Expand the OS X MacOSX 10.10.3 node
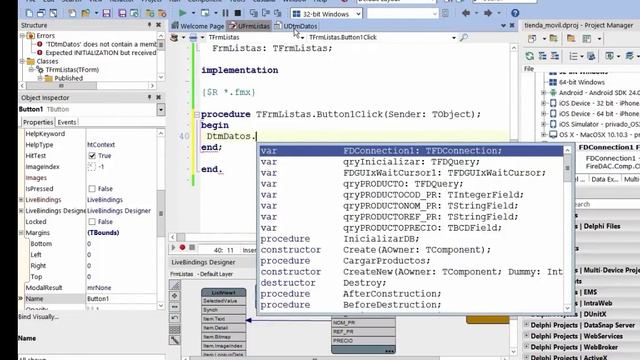Image resolution: width=640 pixels, height=360 pixels. tap(543, 134)
